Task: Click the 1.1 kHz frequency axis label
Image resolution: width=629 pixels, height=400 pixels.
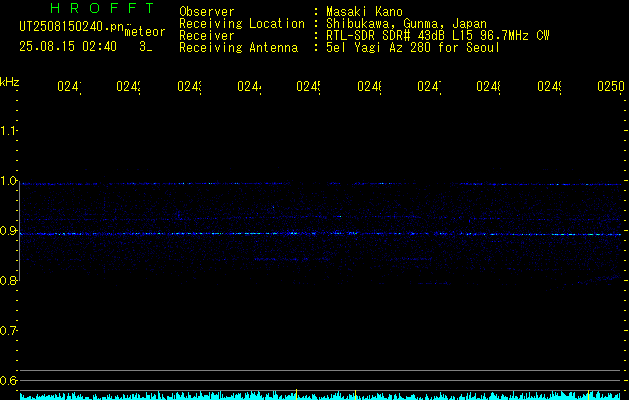Action: click(8, 130)
